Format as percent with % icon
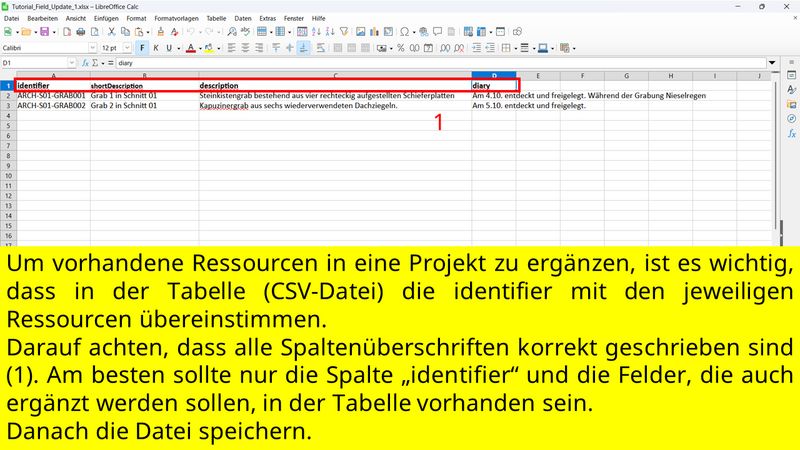Image resolution: width=800 pixels, height=450 pixels. pyautogui.click(x=401, y=48)
